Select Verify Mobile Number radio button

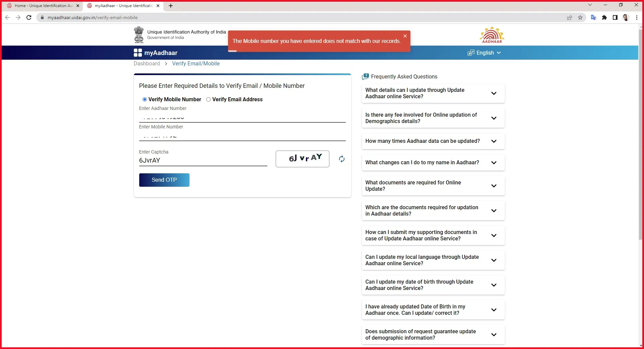(x=145, y=100)
